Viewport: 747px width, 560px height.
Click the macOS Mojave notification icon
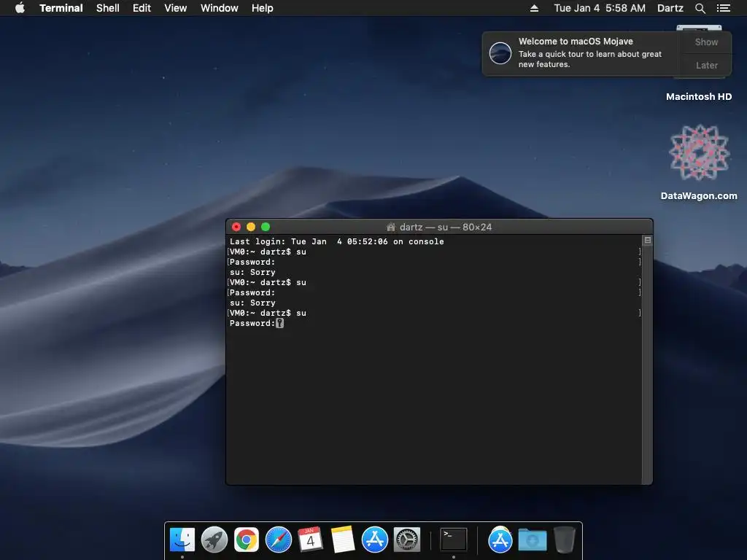pyautogui.click(x=500, y=52)
